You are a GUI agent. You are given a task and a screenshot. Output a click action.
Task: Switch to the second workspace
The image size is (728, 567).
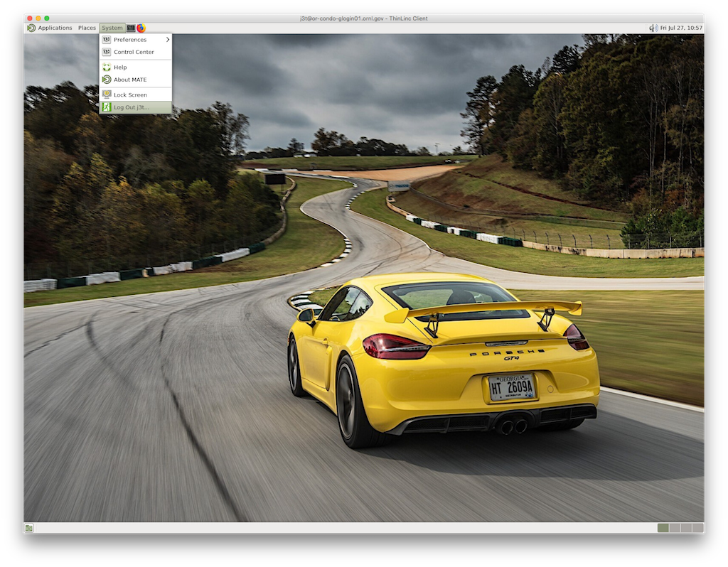pyautogui.click(x=675, y=528)
